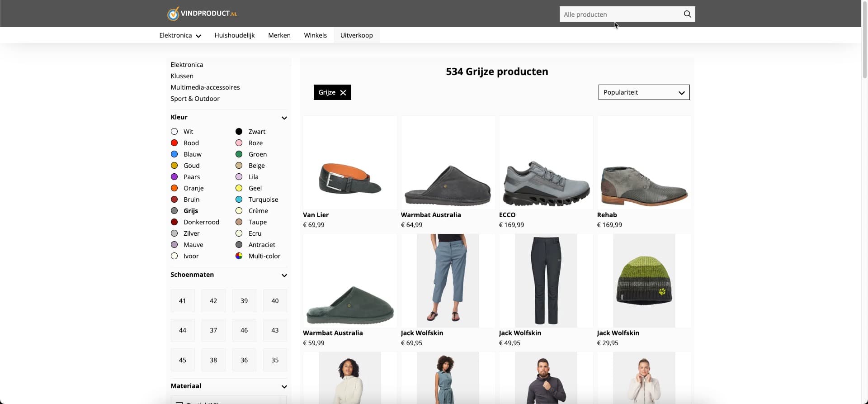Open the Rehab shoe product image
868x404 pixels.
coord(644,163)
